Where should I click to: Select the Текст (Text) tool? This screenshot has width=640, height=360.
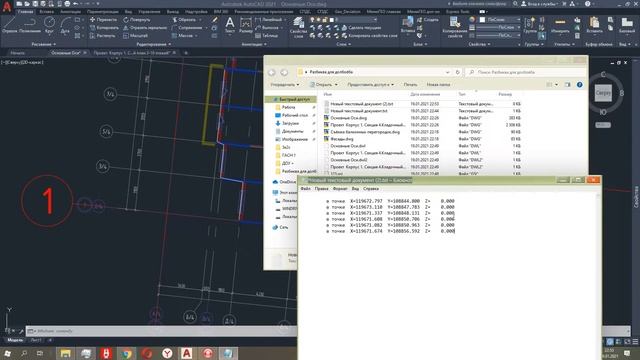point(230,25)
